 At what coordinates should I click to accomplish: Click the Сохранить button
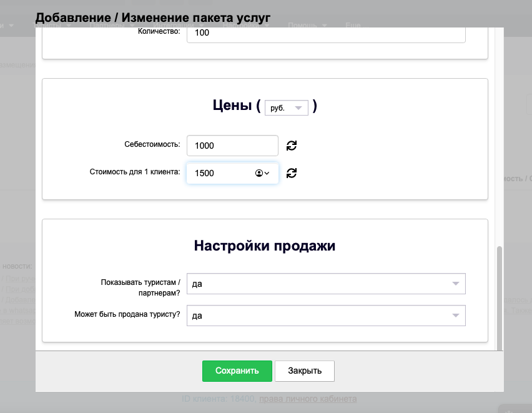[x=237, y=371]
